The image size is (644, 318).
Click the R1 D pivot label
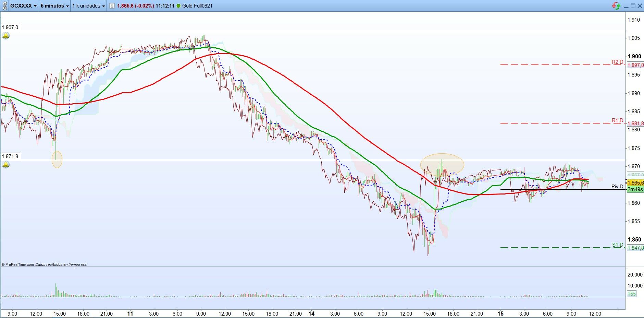pyautogui.click(x=617, y=120)
